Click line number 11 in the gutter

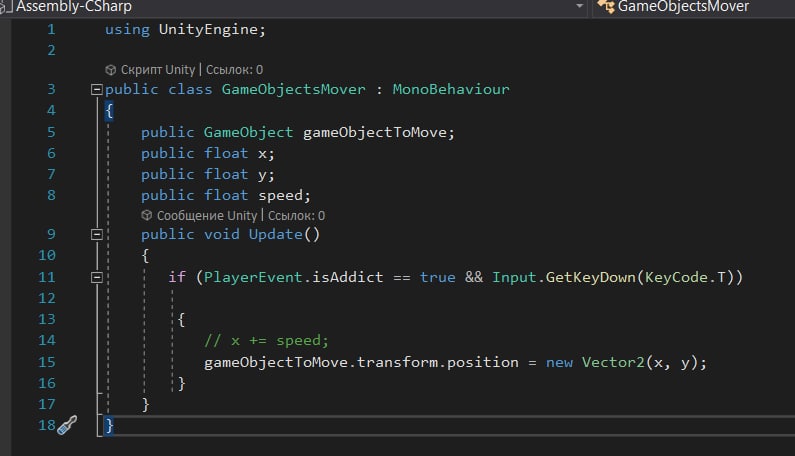(47, 277)
